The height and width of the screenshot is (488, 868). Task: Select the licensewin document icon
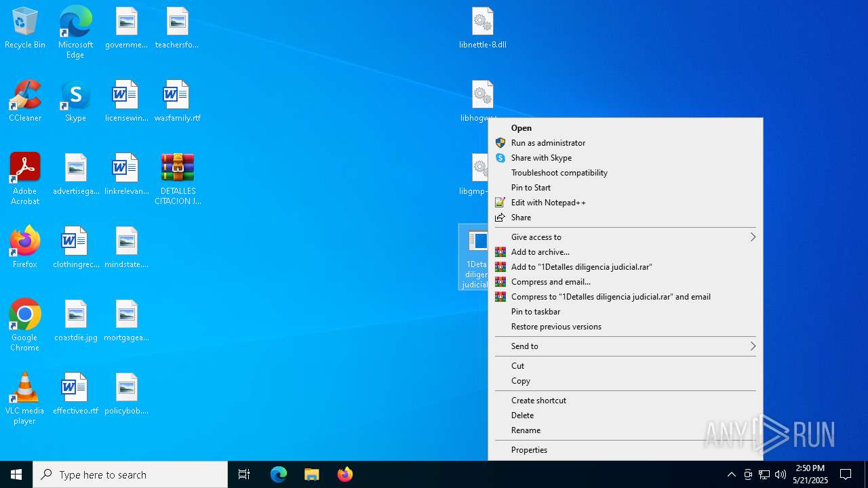click(126, 102)
